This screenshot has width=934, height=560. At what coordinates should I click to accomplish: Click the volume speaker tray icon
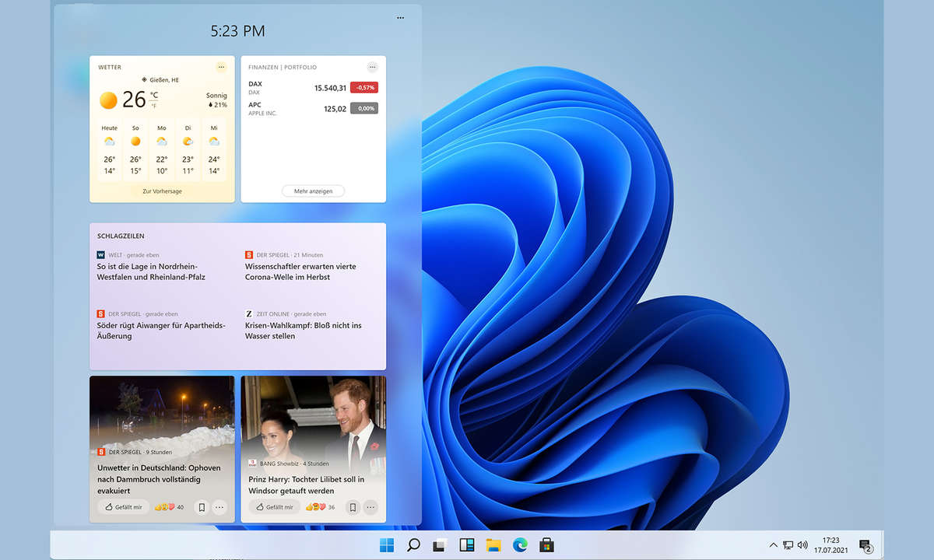(x=802, y=544)
